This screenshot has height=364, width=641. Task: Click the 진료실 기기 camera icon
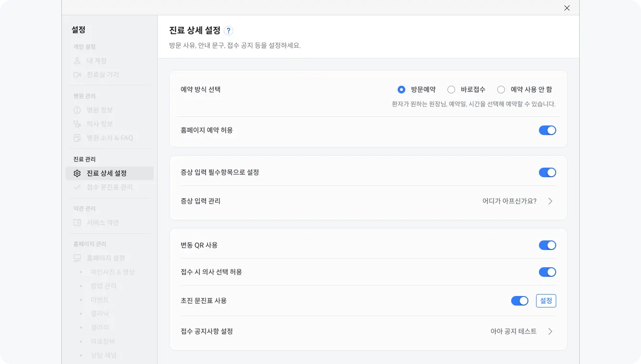[77, 75]
